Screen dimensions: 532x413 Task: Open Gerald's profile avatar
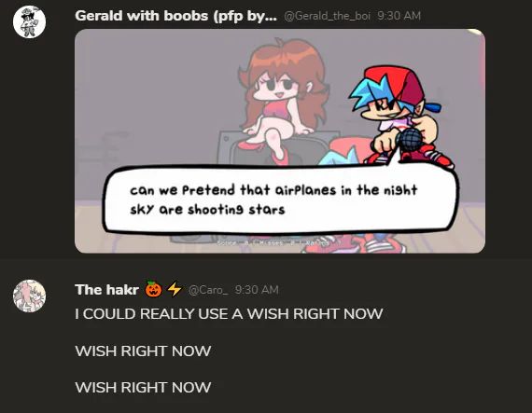[29, 21]
